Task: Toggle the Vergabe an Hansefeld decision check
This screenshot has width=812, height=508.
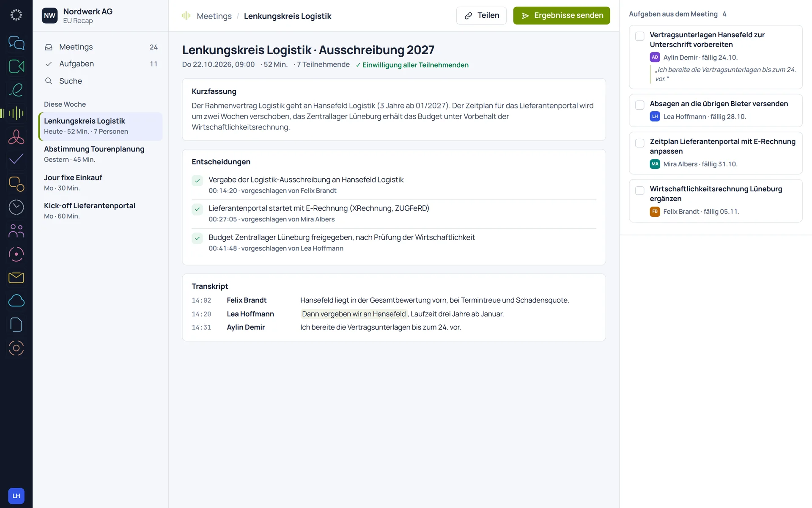Action: [197, 181]
